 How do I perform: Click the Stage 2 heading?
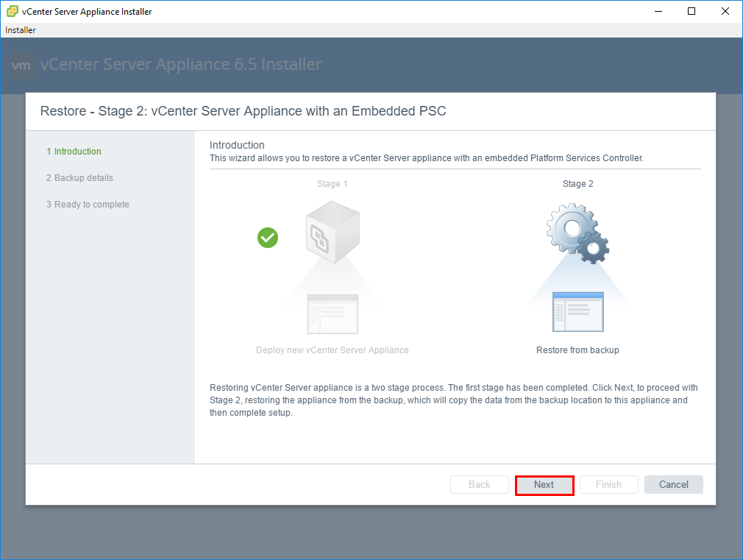coord(577,183)
